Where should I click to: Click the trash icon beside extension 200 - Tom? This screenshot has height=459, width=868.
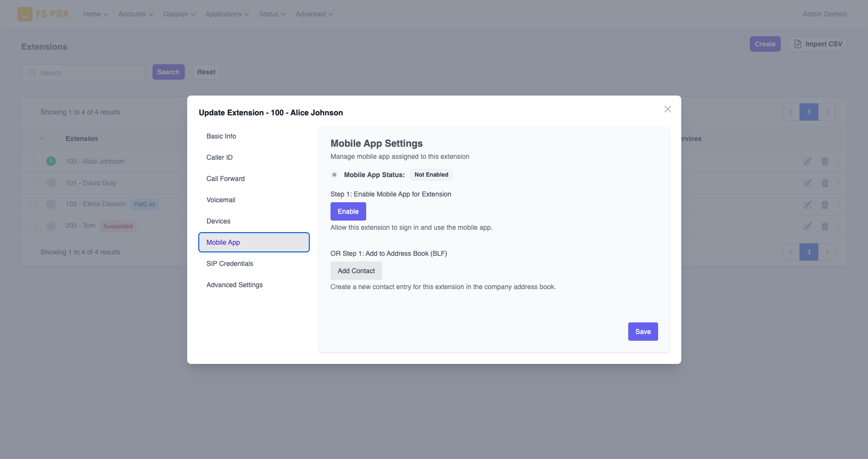pyautogui.click(x=825, y=226)
